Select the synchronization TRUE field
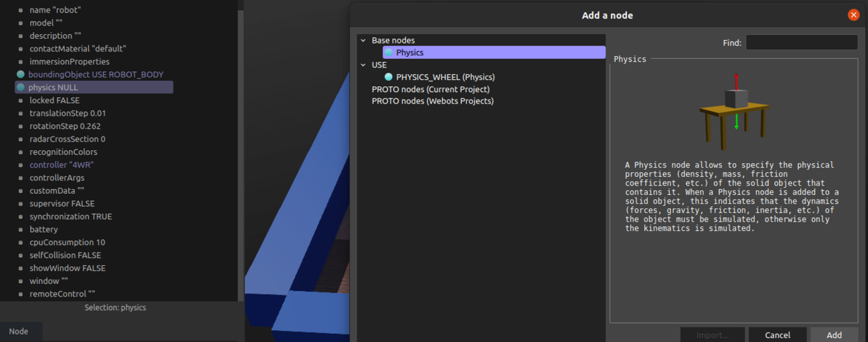 tap(71, 216)
